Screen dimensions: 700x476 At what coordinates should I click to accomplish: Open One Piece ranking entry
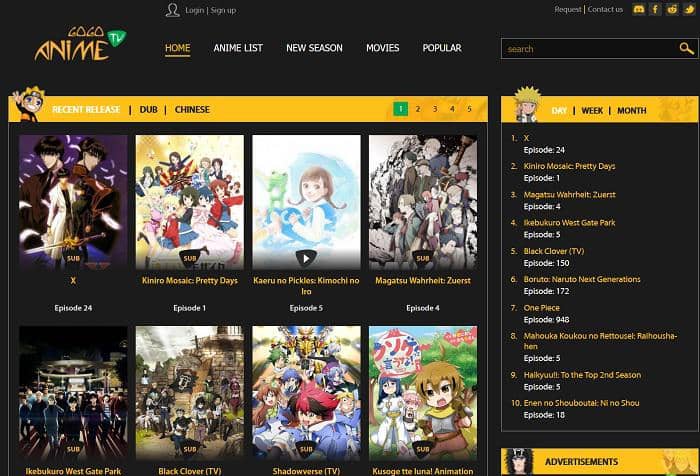tap(542, 308)
